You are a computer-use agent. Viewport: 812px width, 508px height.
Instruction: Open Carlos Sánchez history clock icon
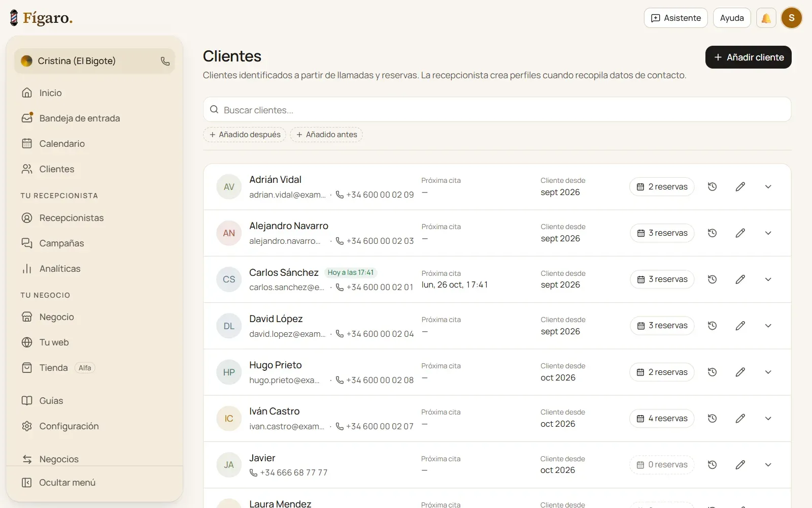pyautogui.click(x=712, y=279)
